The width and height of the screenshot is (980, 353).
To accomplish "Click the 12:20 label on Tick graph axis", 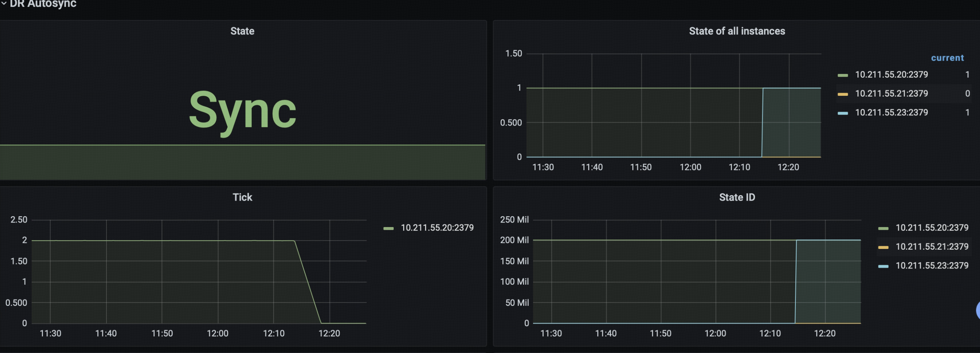I will point(329,333).
